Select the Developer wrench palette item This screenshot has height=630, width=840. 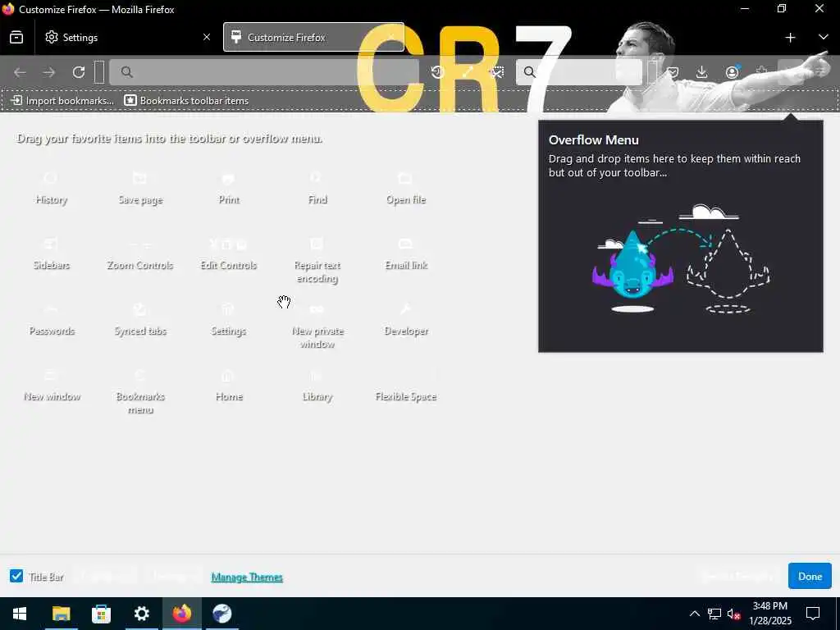tap(405, 321)
